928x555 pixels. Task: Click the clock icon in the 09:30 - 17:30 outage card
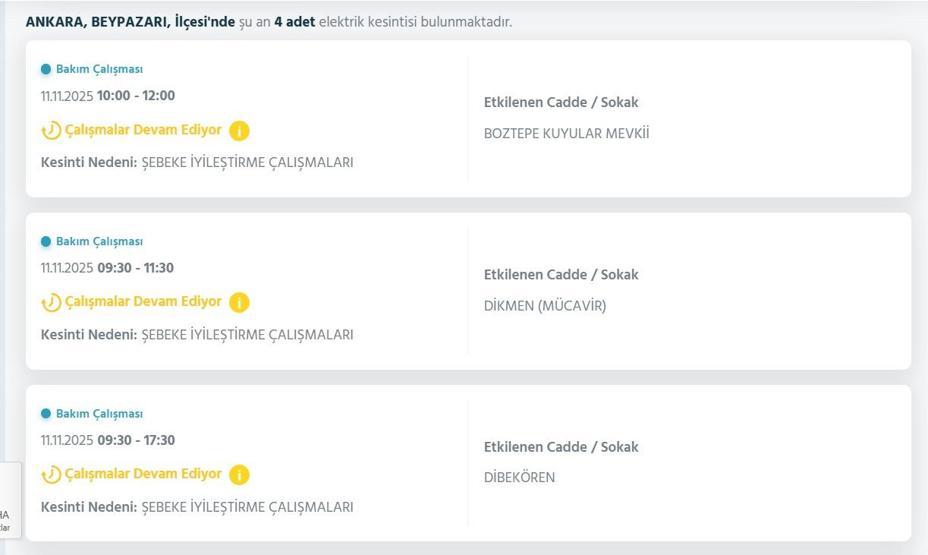click(x=51, y=475)
